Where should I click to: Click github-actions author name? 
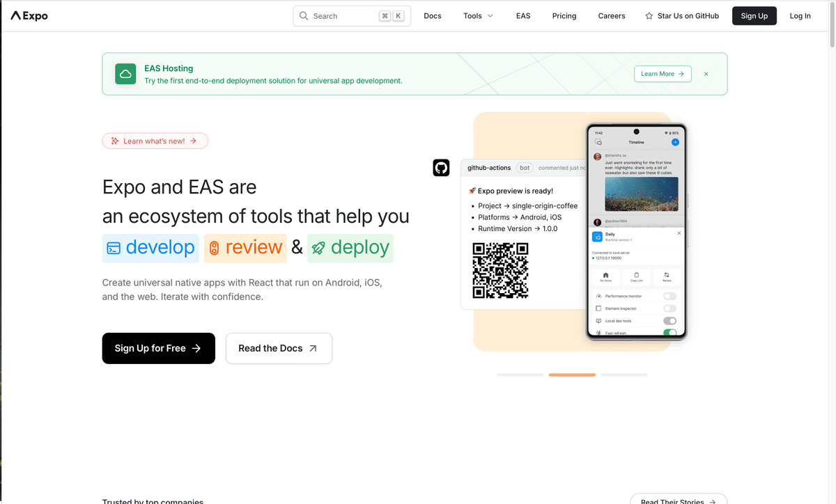489,168
